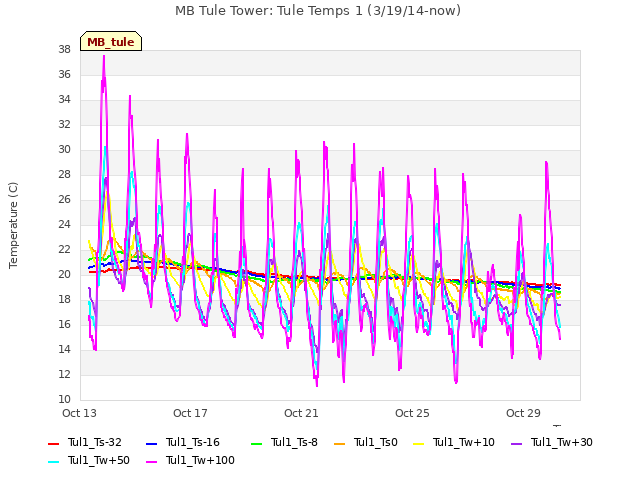Click the yellow Tul1_Tw+10 legend swatch
The height and width of the screenshot is (480, 640).
click(x=419, y=443)
